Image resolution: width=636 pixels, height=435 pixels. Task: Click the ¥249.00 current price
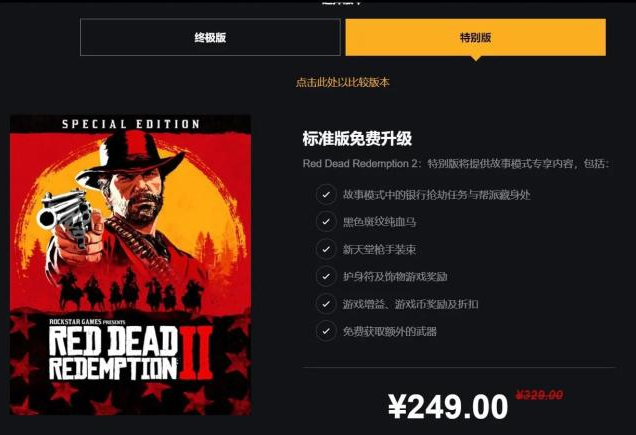coord(448,407)
